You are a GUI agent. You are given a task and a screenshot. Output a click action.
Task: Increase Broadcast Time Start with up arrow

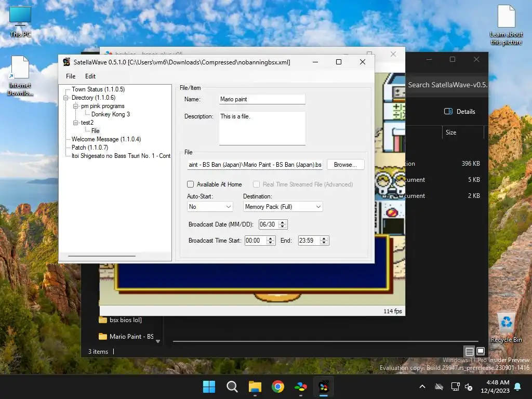[270, 238]
